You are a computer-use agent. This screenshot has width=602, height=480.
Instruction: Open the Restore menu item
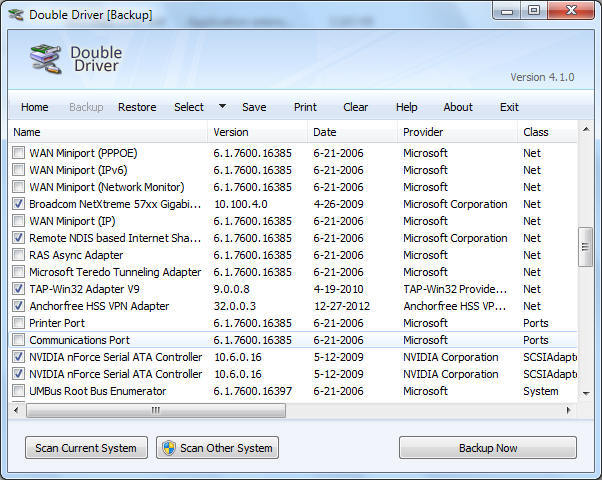point(137,107)
